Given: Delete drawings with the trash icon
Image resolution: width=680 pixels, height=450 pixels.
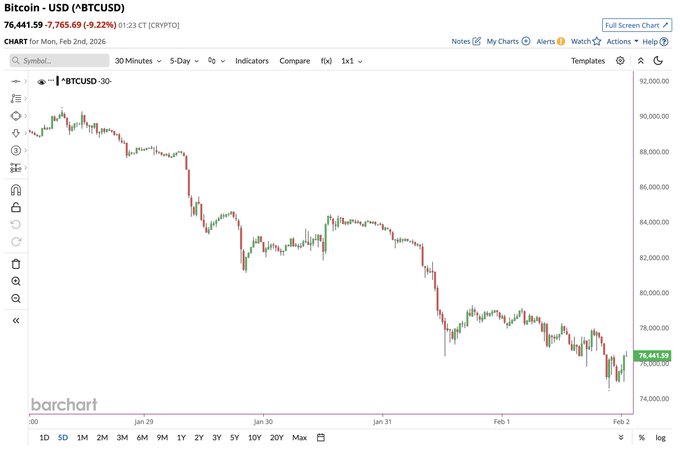Looking at the screenshot, I should coord(15,263).
